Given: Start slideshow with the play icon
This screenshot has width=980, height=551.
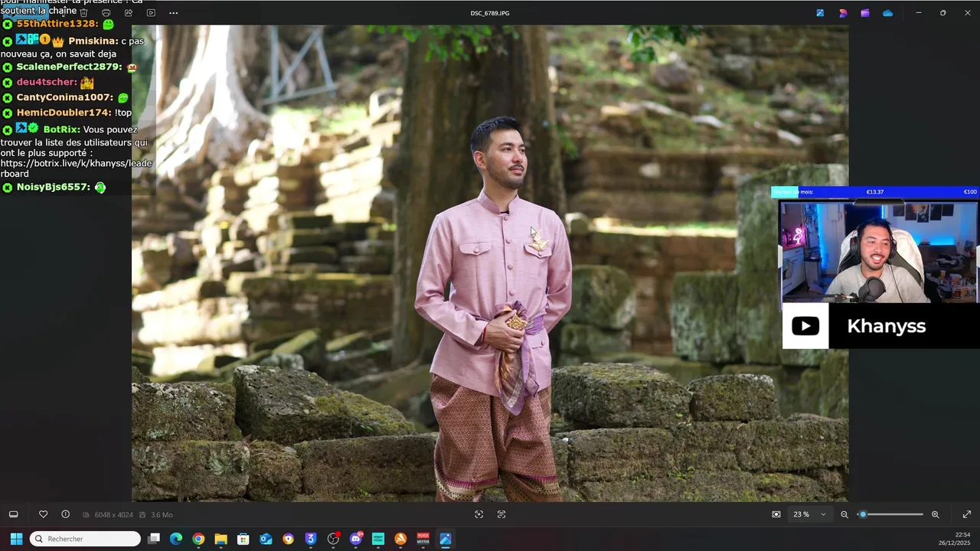Looking at the screenshot, I should tap(151, 13).
